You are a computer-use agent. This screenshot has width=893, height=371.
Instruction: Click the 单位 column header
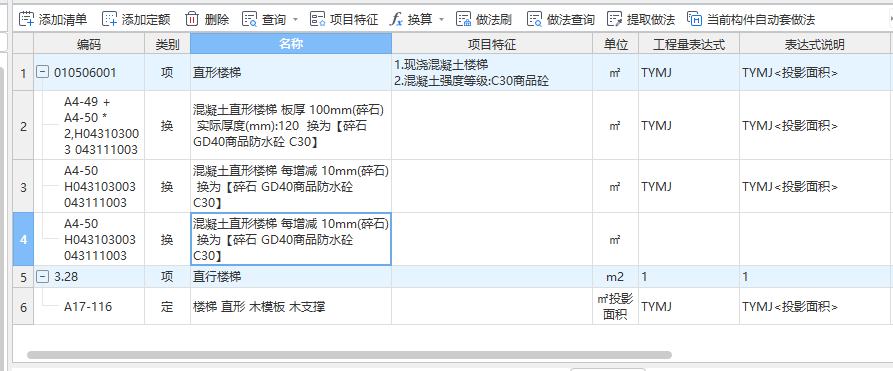[615, 44]
